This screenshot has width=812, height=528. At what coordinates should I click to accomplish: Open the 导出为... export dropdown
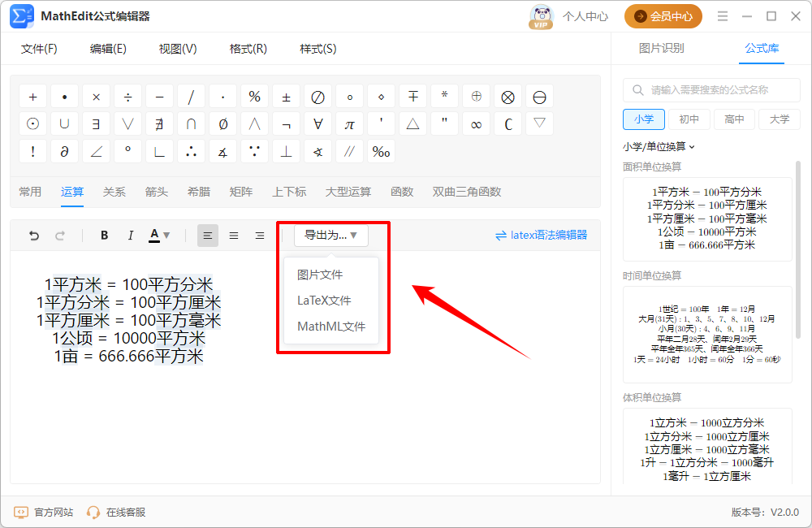(x=331, y=236)
